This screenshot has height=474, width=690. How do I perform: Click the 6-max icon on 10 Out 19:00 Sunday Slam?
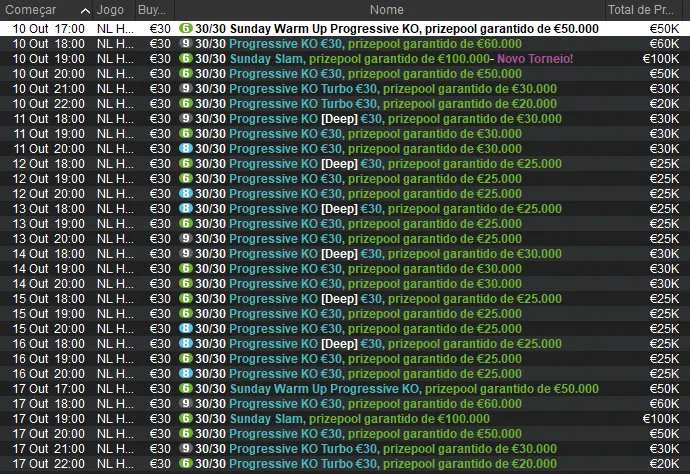186,59
